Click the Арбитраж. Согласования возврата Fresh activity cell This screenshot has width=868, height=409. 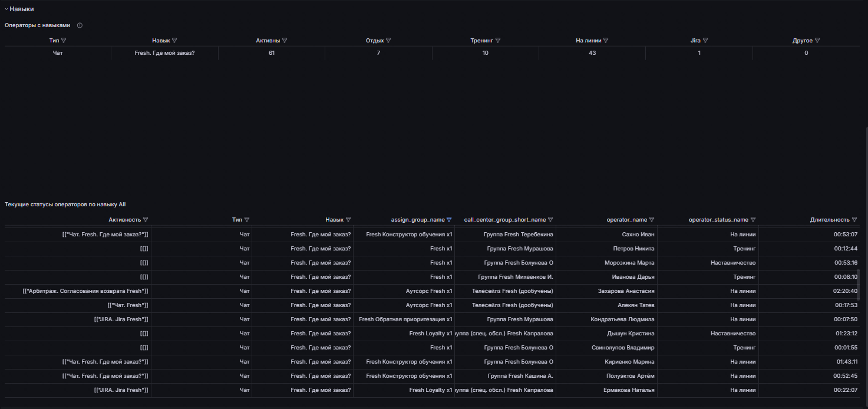coord(85,291)
